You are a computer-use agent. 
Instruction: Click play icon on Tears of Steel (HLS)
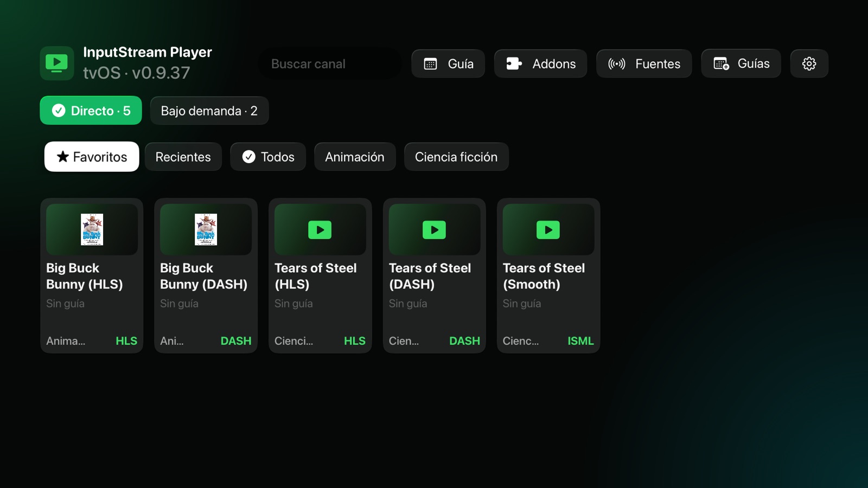click(320, 230)
